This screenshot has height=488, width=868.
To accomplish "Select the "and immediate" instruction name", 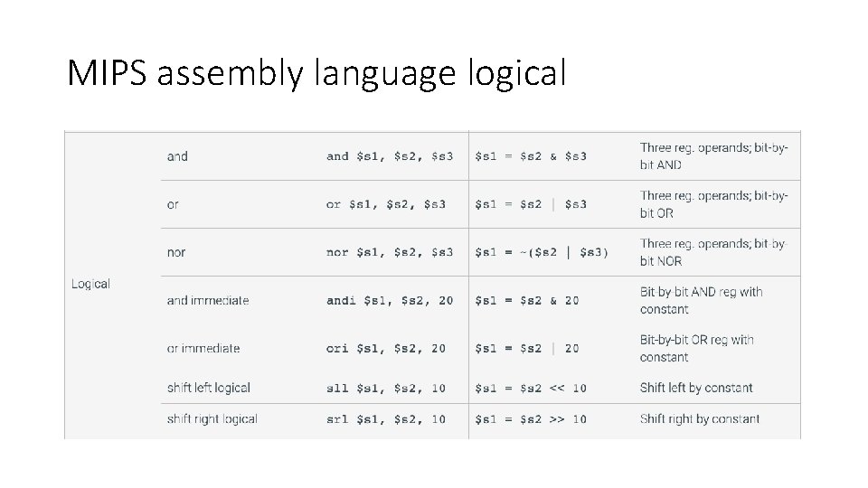I will pos(208,300).
